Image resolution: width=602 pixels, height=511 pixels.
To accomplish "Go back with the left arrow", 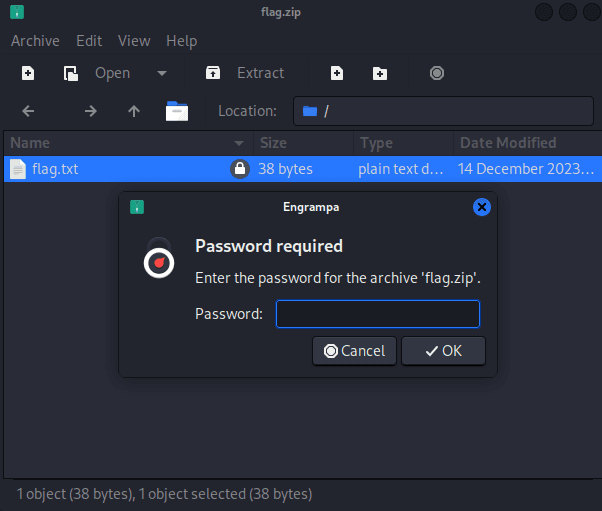I will tap(28, 111).
